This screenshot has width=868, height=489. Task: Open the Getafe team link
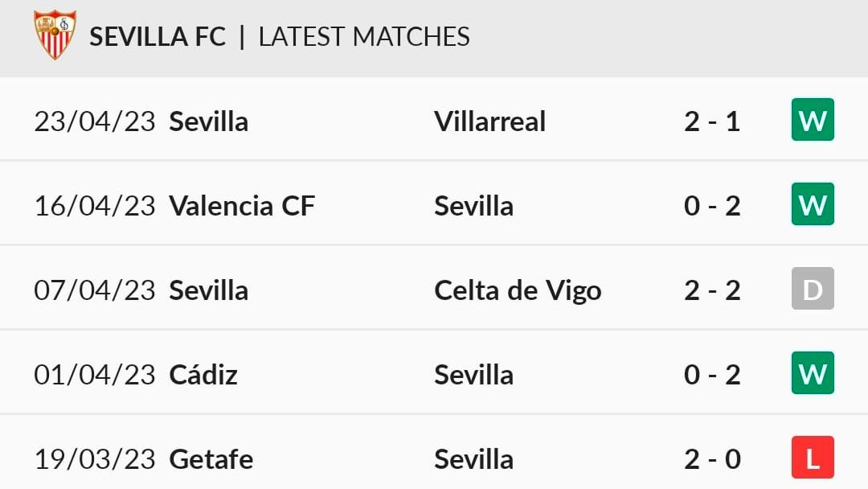(211, 459)
